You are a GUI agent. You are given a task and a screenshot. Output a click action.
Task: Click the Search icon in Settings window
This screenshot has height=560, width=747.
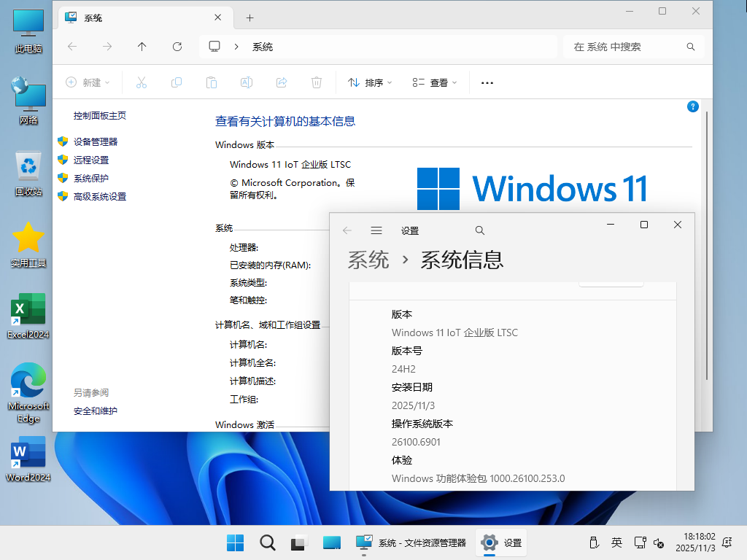click(479, 230)
